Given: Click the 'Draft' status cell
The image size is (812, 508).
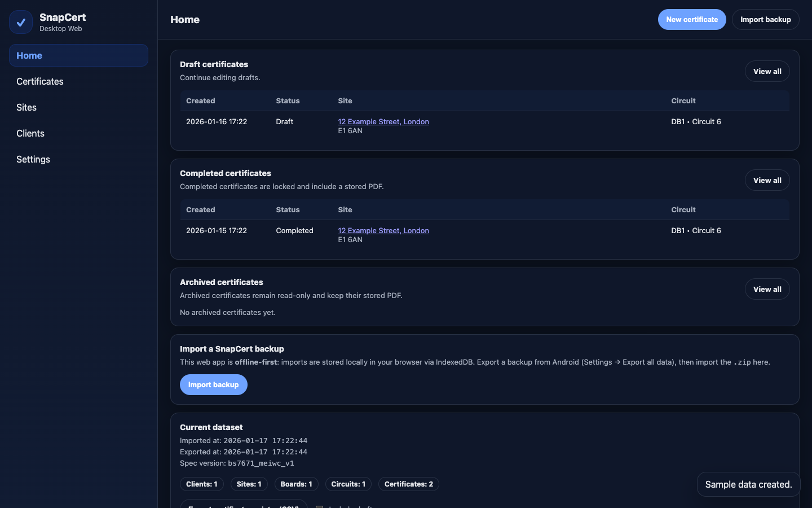Looking at the screenshot, I should pos(284,121).
